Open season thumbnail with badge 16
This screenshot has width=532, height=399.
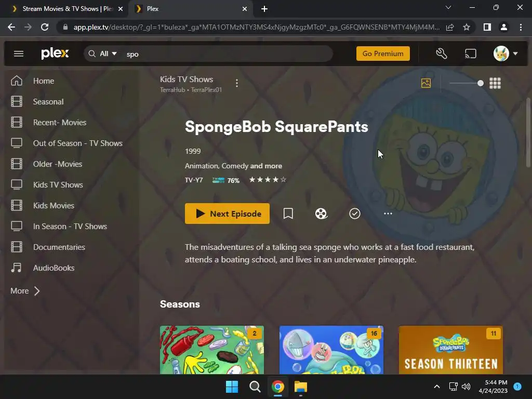(331, 350)
